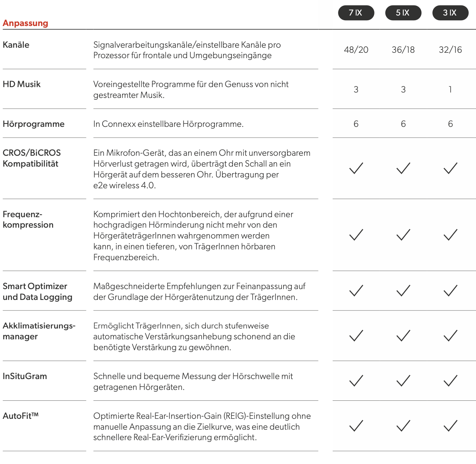Select the 5 IX model badge

click(403, 13)
